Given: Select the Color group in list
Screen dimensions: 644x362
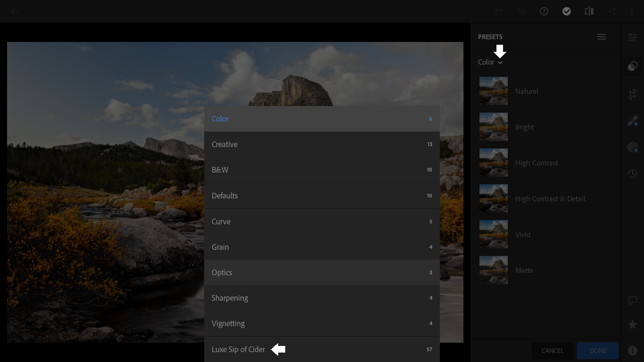Looking at the screenshot, I should click(322, 119).
